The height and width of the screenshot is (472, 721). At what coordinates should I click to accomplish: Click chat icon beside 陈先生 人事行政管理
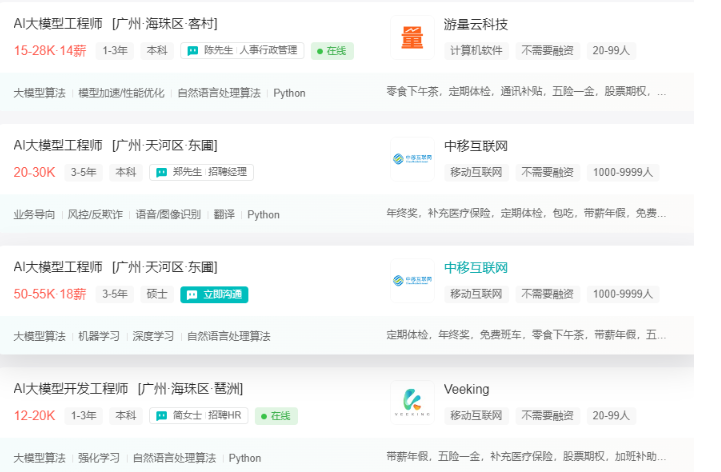click(x=193, y=51)
